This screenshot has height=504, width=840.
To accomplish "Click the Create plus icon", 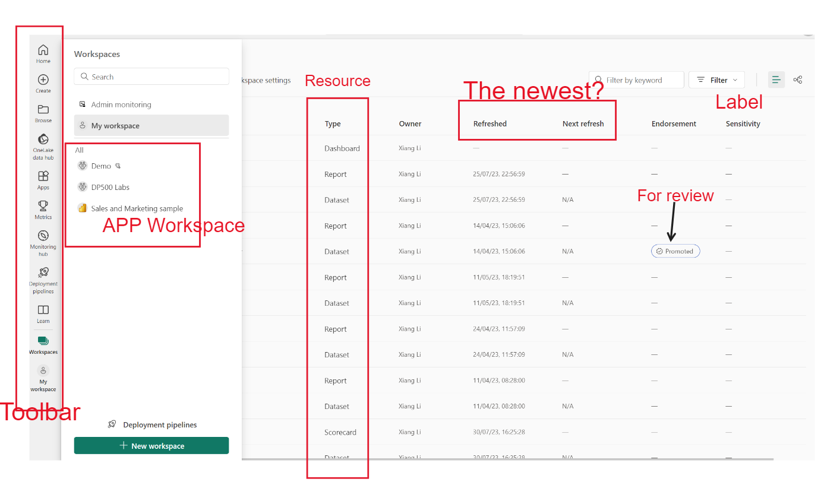I will [43, 83].
